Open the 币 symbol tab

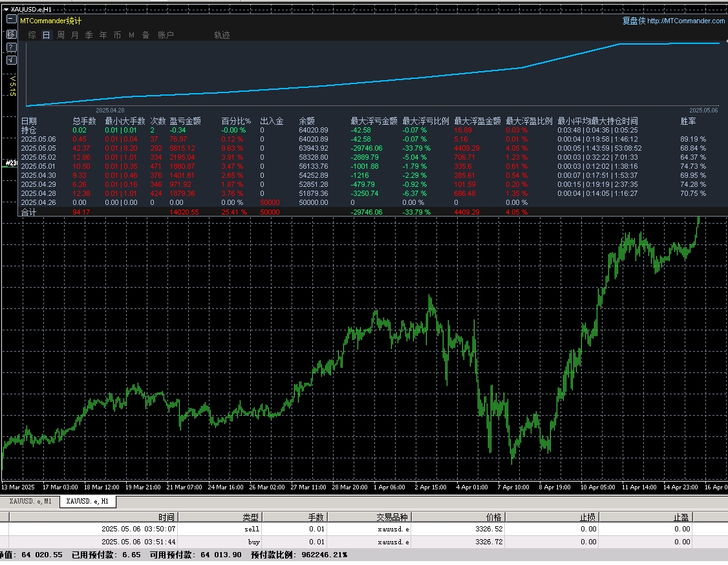(x=118, y=36)
